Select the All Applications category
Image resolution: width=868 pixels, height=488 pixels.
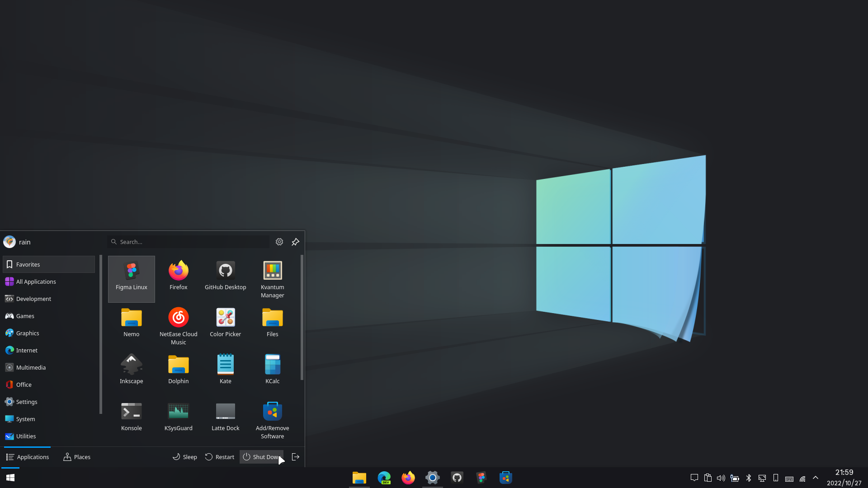36,282
